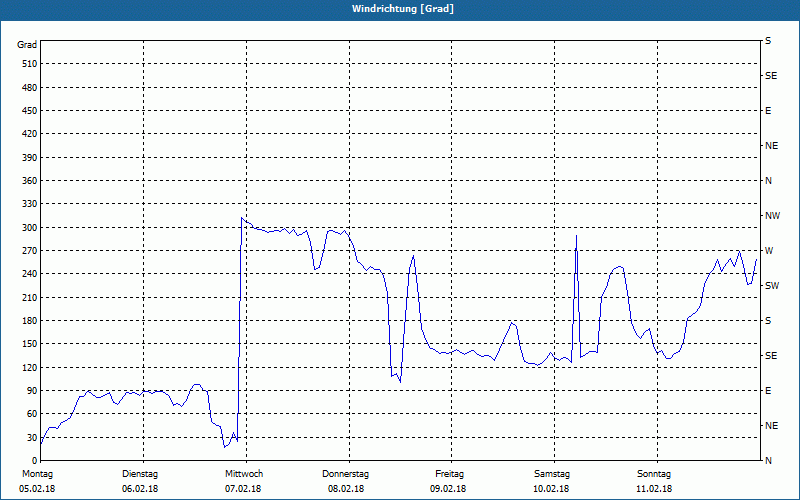Click the N compass label at axis bottom
This screenshot has width=800, height=500.
769,461
